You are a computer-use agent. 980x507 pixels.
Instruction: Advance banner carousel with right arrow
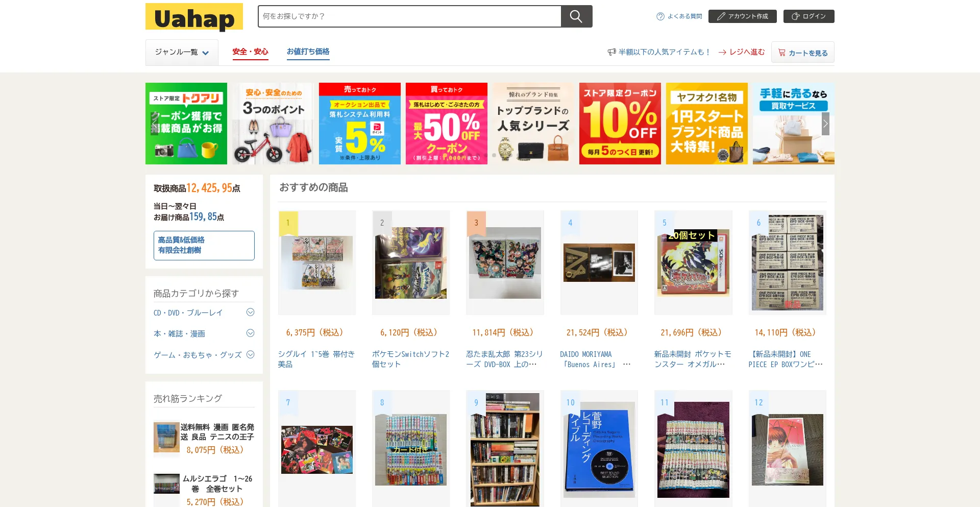tap(825, 124)
